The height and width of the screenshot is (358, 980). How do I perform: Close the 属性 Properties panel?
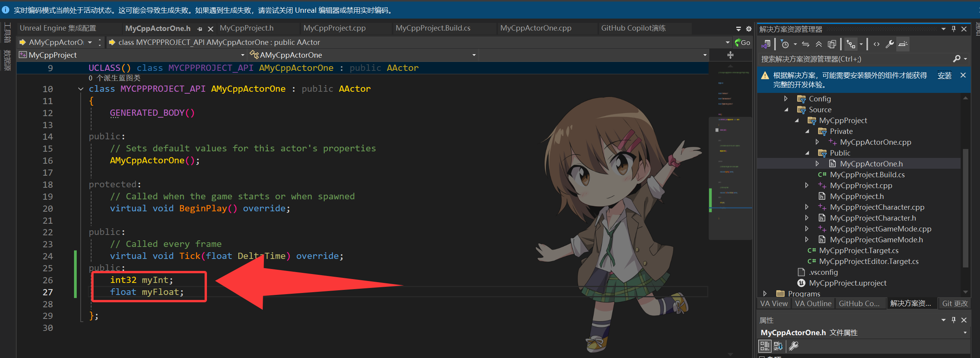tap(964, 320)
